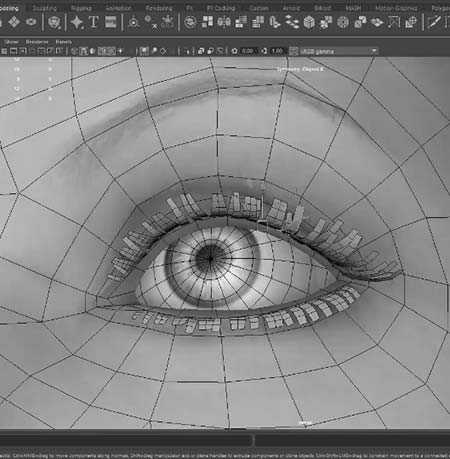Switch to the MASH shelf tab

coord(353,8)
